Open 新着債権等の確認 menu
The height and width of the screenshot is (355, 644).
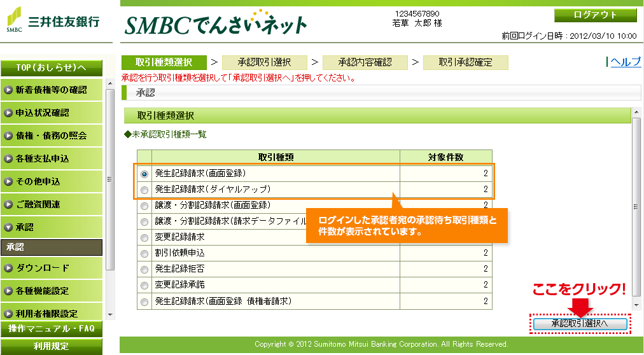(x=52, y=90)
